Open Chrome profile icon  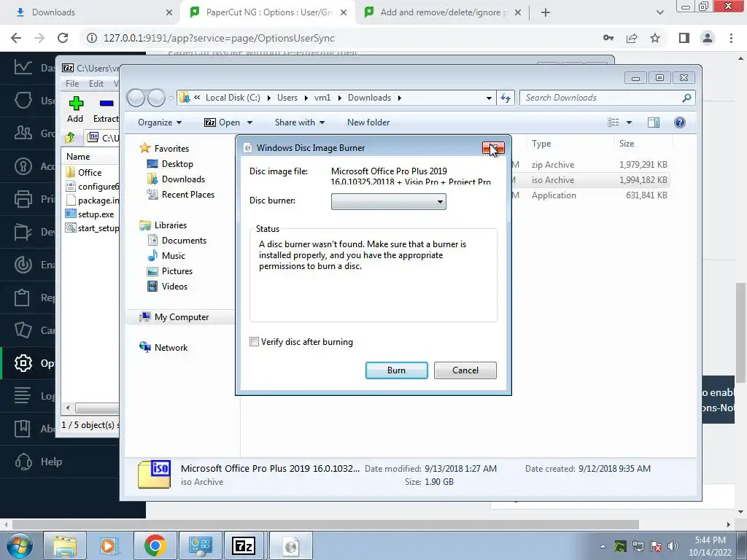coord(708,38)
